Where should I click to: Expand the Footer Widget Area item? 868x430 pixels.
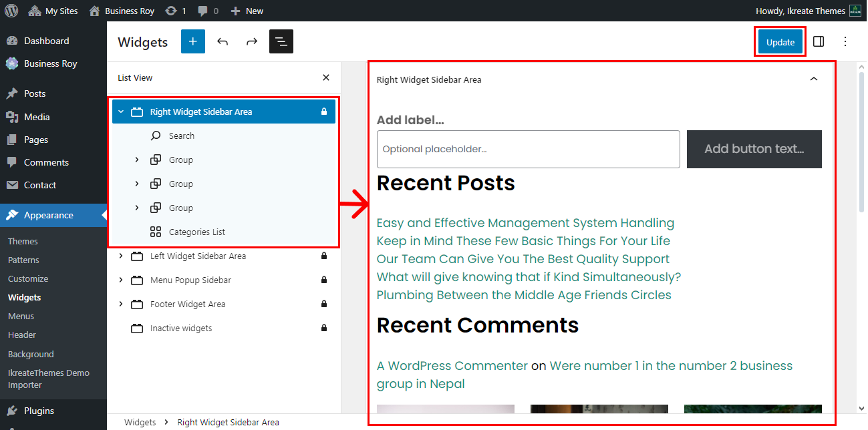pos(121,304)
